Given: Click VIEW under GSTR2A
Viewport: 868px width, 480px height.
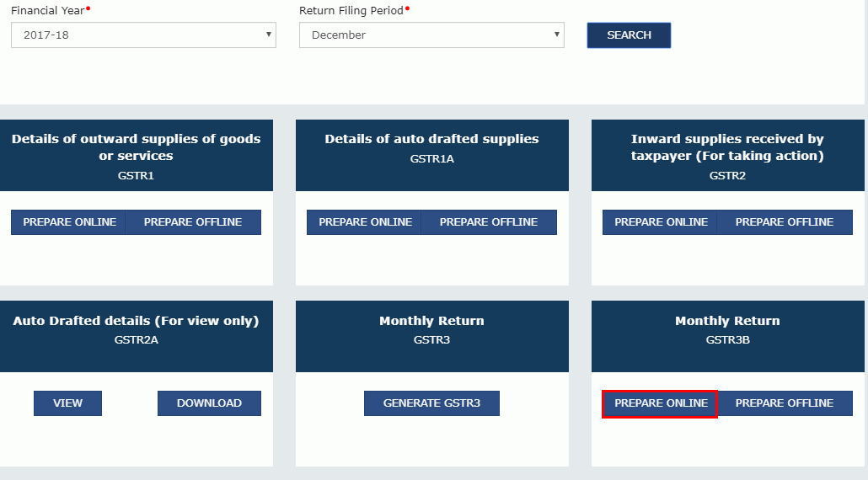Looking at the screenshot, I should click(67, 403).
